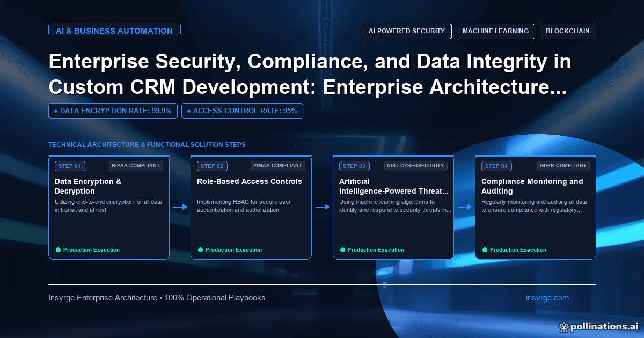Screen dimensions: 644x338
Task: Click the STEP 04 badge
Action: click(x=496, y=166)
